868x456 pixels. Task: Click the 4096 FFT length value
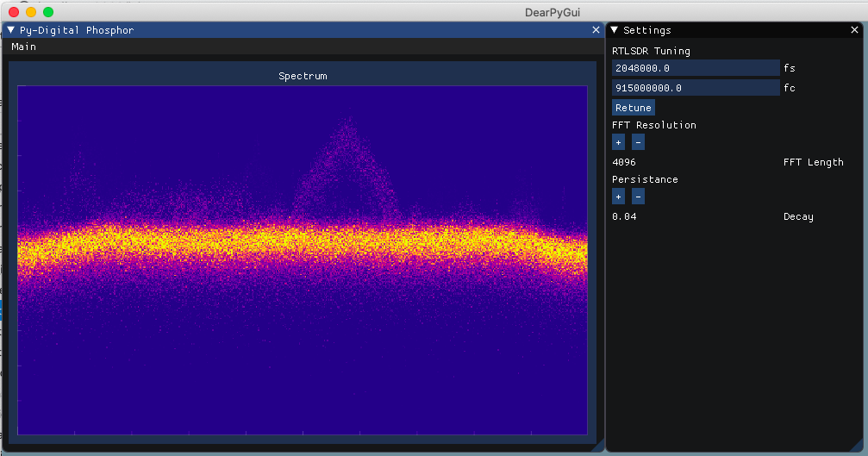(624, 162)
